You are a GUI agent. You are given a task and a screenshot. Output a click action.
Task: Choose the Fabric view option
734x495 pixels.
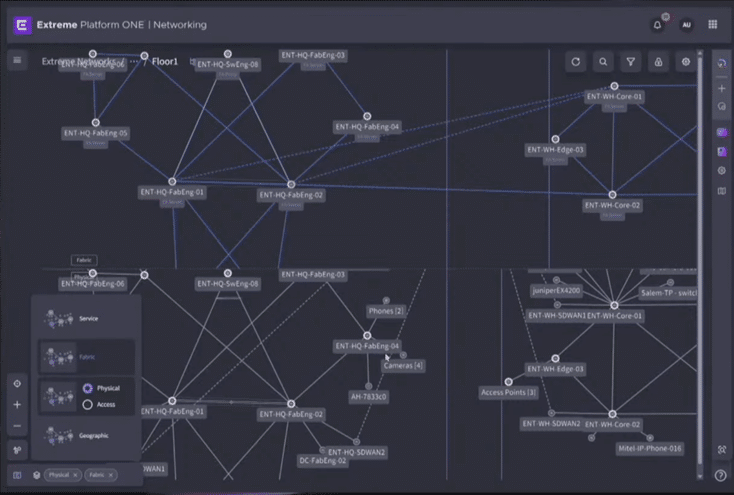pyautogui.click(x=87, y=357)
